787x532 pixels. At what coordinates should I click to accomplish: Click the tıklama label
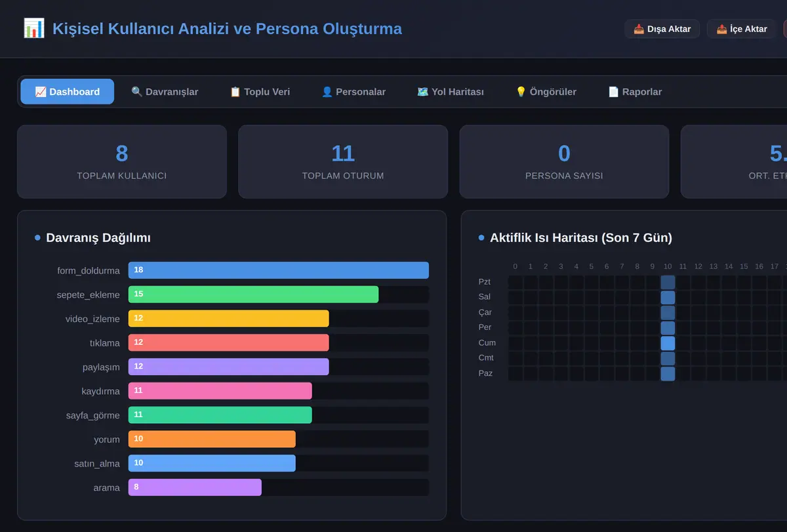pos(105,343)
